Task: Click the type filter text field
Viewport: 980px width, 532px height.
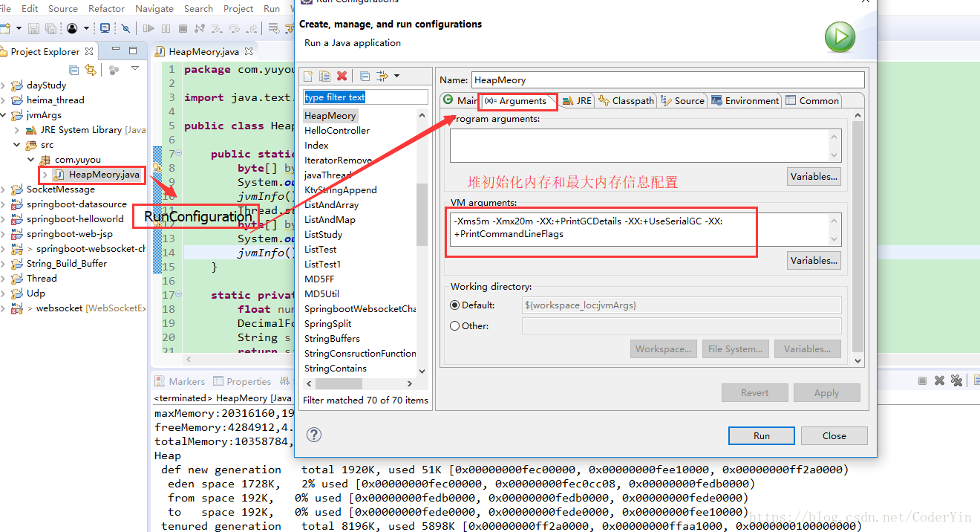Action: click(x=365, y=97)
